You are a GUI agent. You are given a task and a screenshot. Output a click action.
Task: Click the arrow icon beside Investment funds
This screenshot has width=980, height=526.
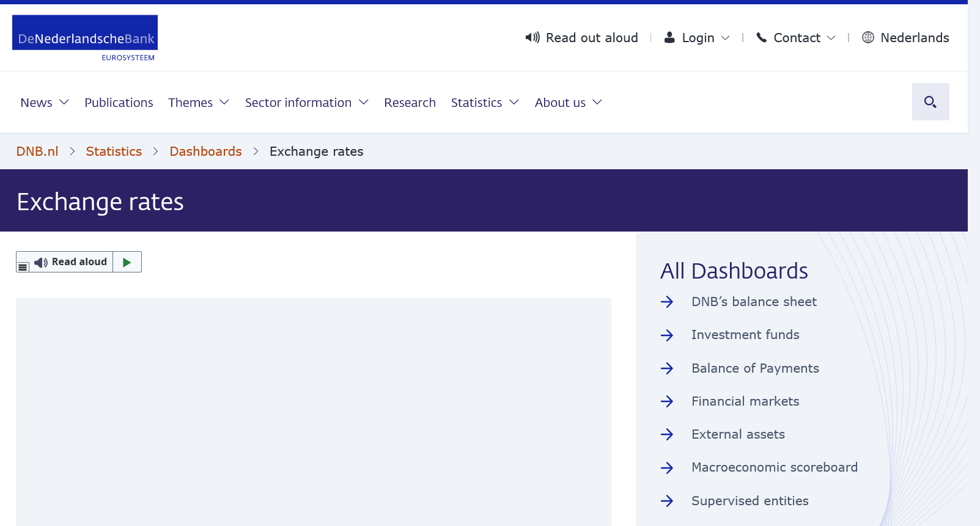point(667,335)
